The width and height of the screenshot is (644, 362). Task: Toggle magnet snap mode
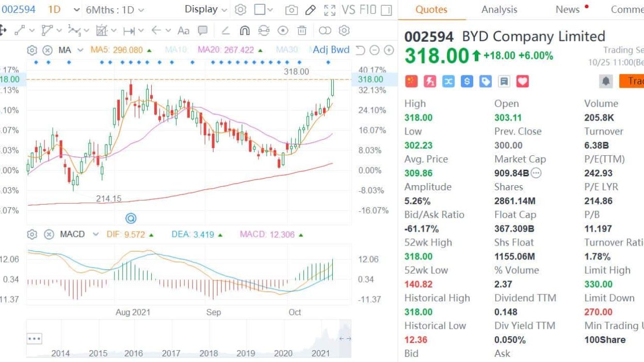(x=245, y=31)
